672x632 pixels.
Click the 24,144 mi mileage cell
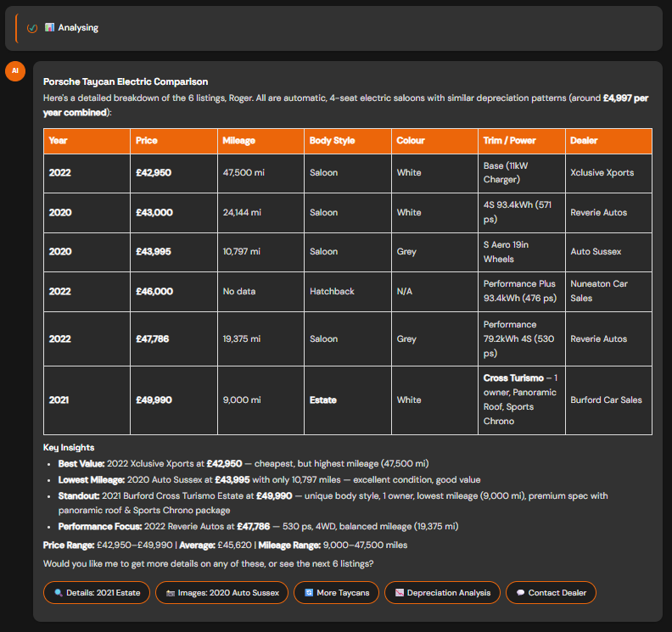261,213
